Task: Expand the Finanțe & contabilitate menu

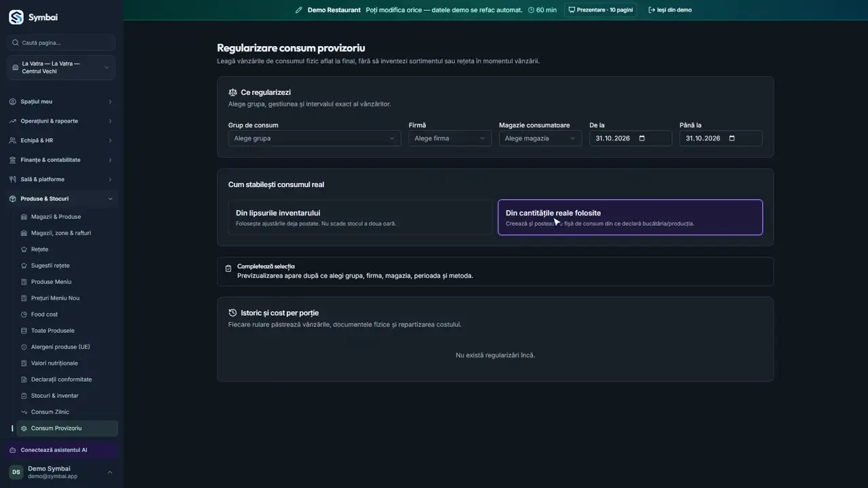Action: [x=61, y=160]
